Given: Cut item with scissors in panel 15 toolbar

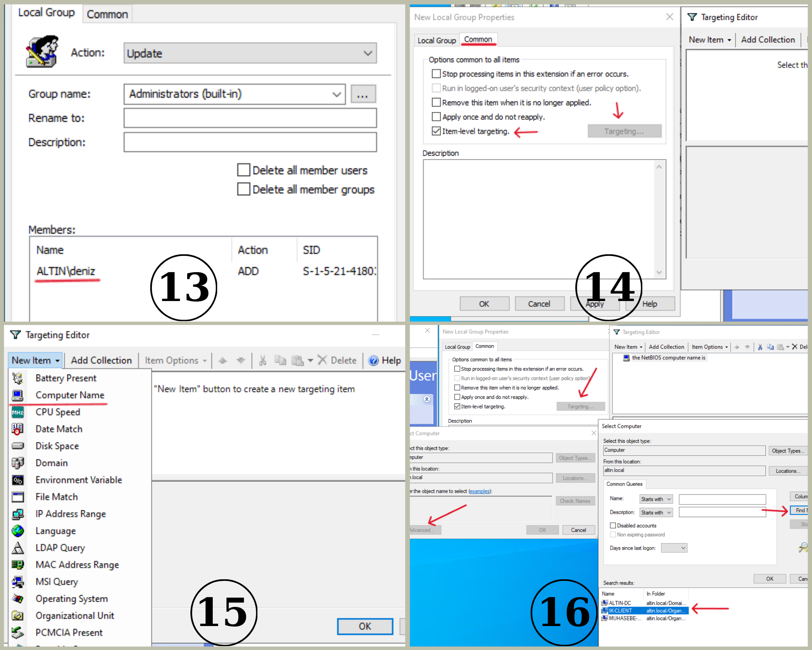Looking at the screenshot, I should [263, 360].
